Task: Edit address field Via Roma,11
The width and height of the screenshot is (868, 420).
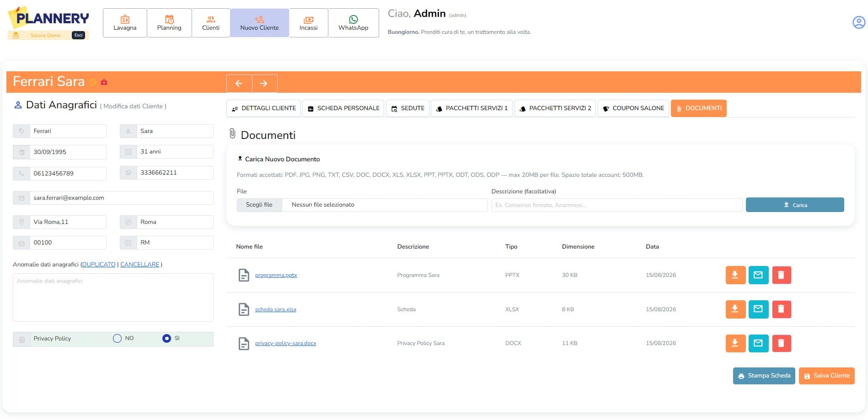Action: pos(68,222)
